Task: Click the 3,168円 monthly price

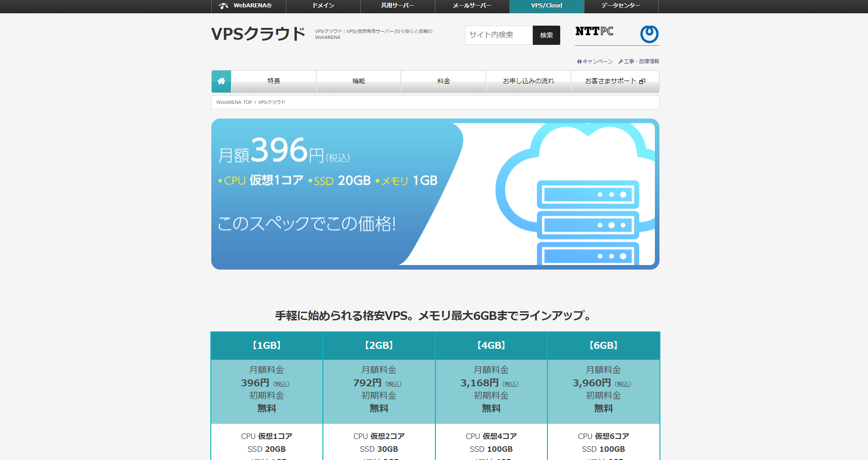Action: (x=479, y=383)
